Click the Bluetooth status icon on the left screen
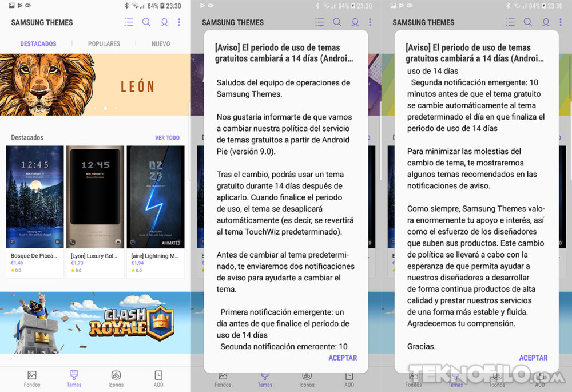Viewport: 572px width, 392px height. tap(126, 6)
